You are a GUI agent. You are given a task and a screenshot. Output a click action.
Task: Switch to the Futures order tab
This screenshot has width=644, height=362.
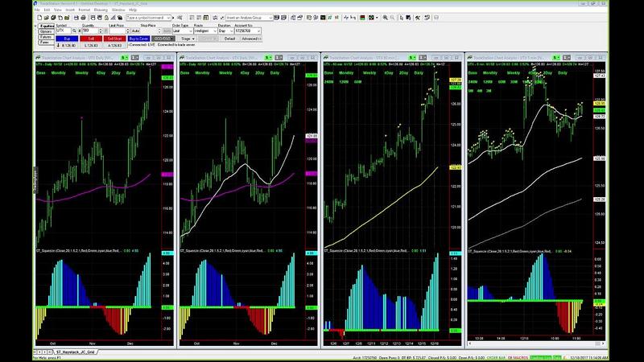46,37
